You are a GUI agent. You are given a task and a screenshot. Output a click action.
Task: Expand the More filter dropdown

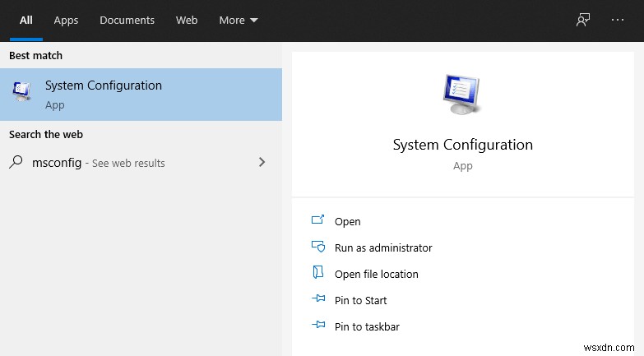(x=239, y=20)
